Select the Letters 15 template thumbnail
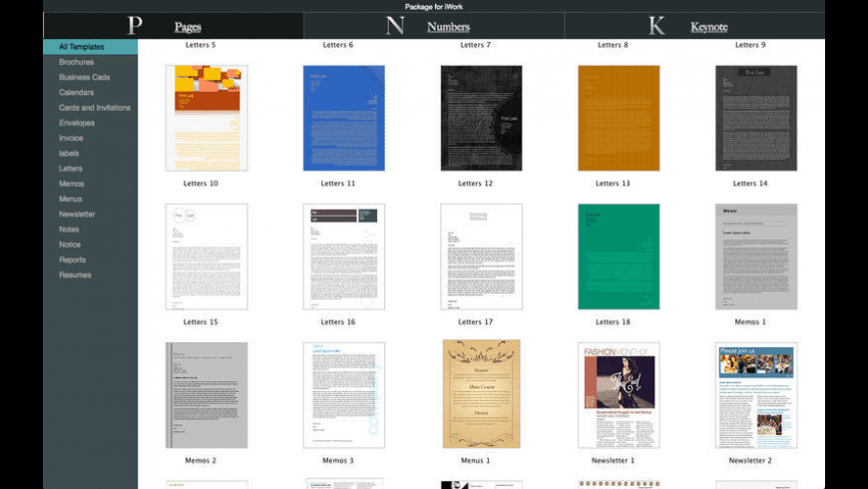 [207, 256]
